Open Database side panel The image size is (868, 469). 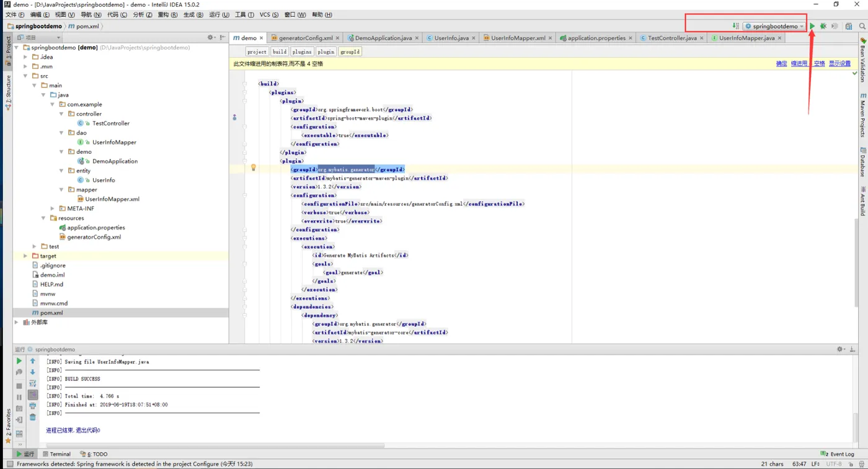(862, 163)
